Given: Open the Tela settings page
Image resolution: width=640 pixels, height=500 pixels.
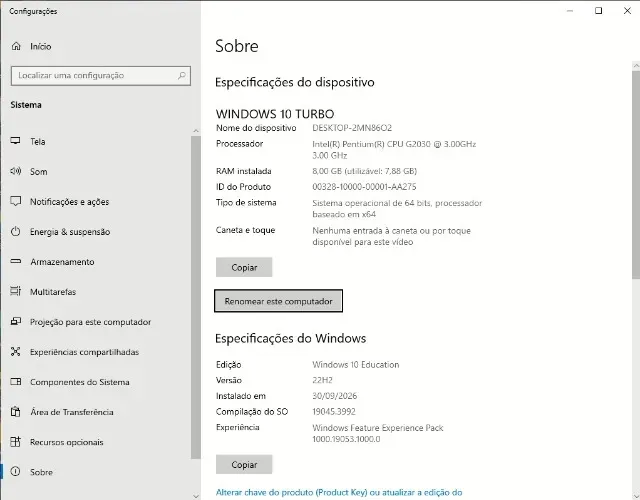Looking at the screenshot, I should 96,142.
